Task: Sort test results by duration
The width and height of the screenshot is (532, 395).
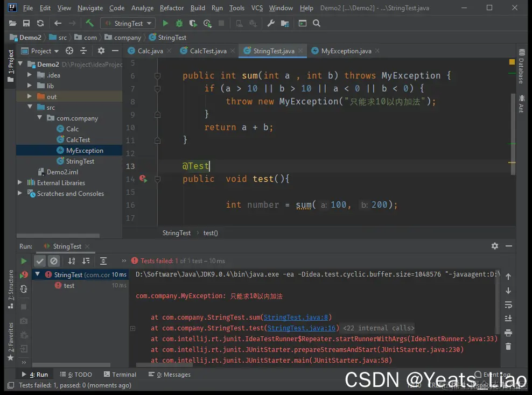Action: click(x=86, y=261)
